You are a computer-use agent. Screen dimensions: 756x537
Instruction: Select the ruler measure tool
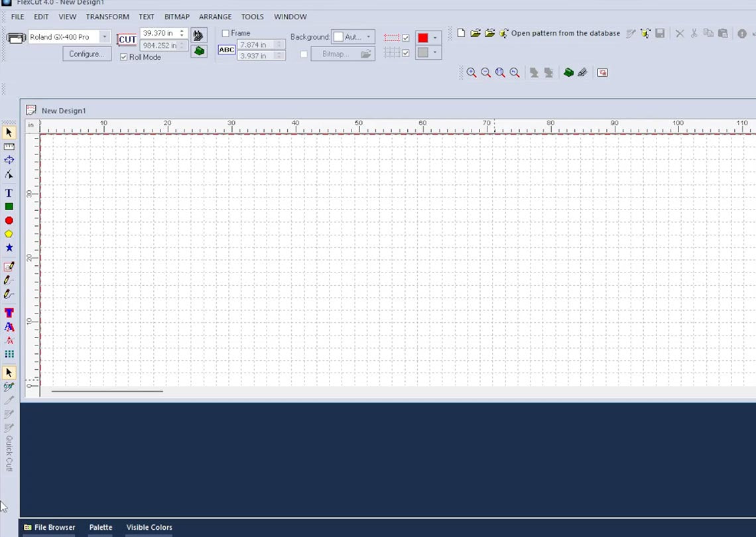(x=9, y=147)
